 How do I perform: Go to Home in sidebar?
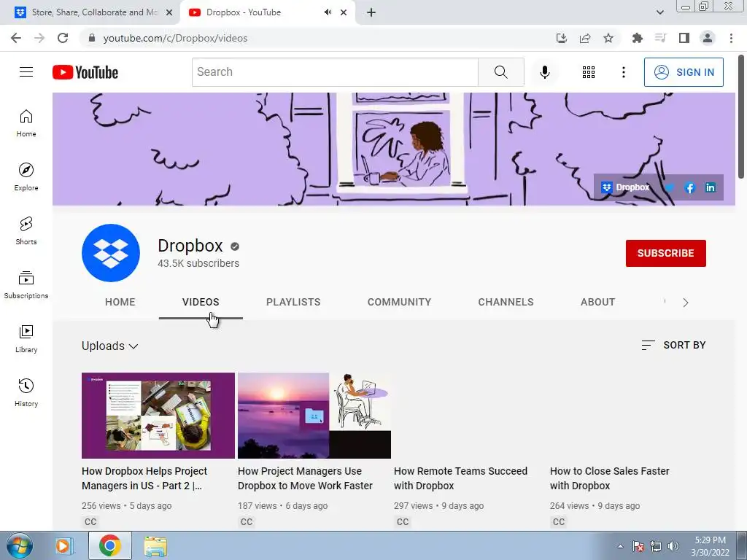coord(26,123)
